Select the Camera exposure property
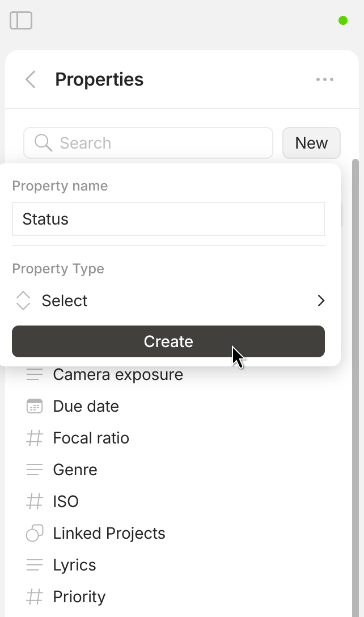Image resolution: width=364 pixels, height=617 pixels. (x=118, y=375)
